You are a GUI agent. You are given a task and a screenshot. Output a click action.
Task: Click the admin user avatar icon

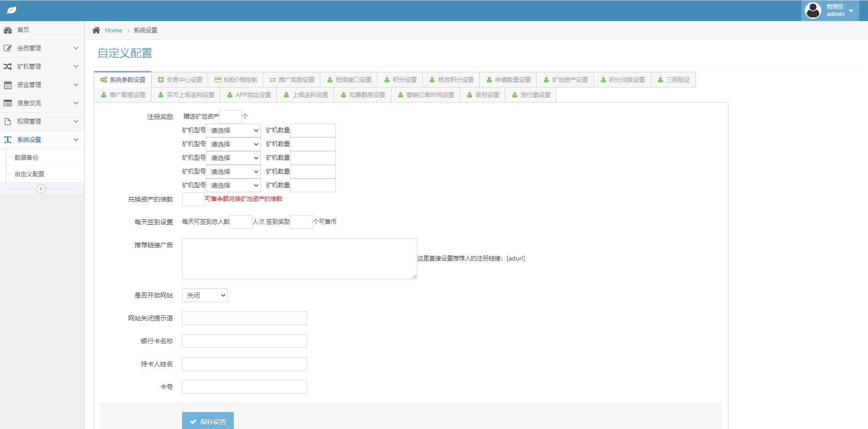813,10
